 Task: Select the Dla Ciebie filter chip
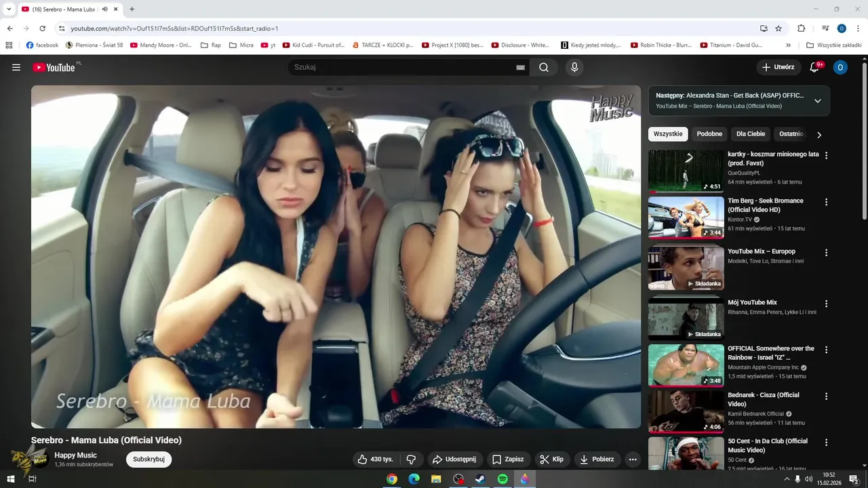(751, 134)
